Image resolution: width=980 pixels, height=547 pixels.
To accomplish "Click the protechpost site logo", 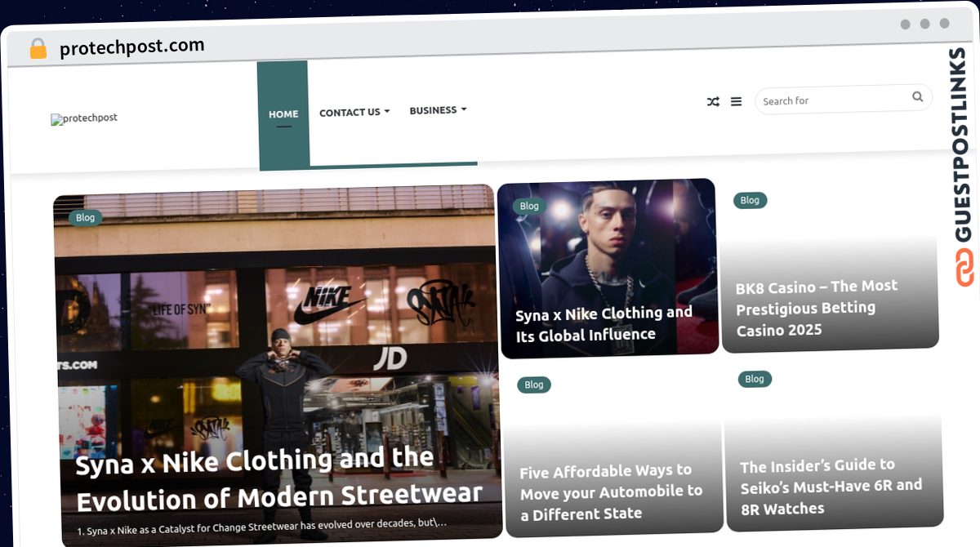I will [x=84, y=118].
